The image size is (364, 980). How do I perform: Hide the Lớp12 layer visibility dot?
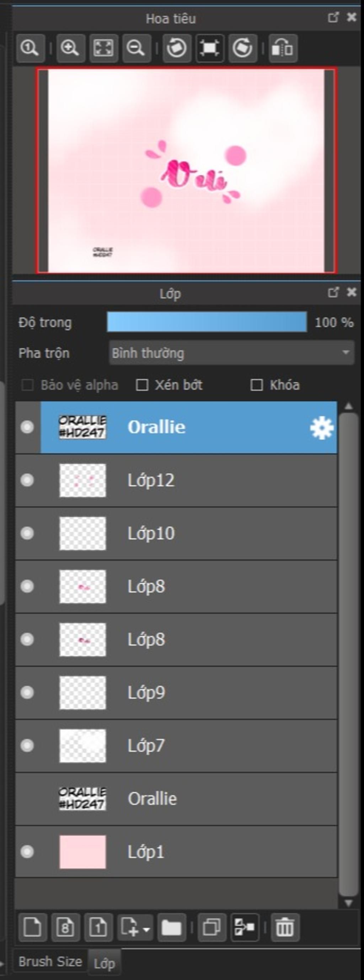click(27, 480)
